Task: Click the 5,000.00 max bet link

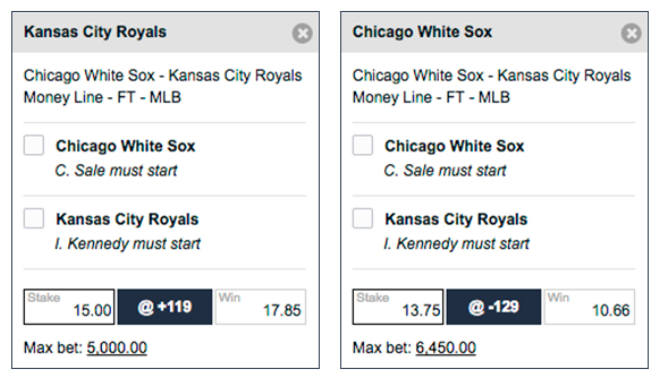Action: pos(117,348)
